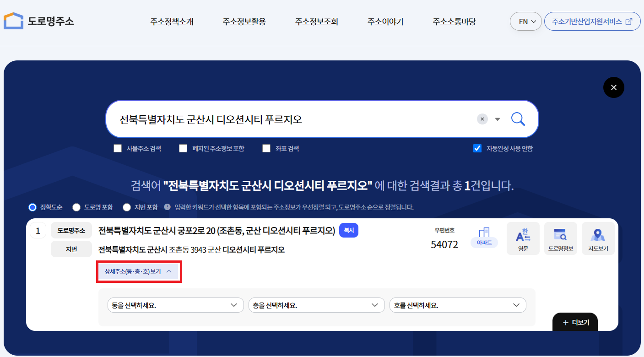644x357 pixels.
Task: Close the search panel with the black X
Action: tap(614, 87)
